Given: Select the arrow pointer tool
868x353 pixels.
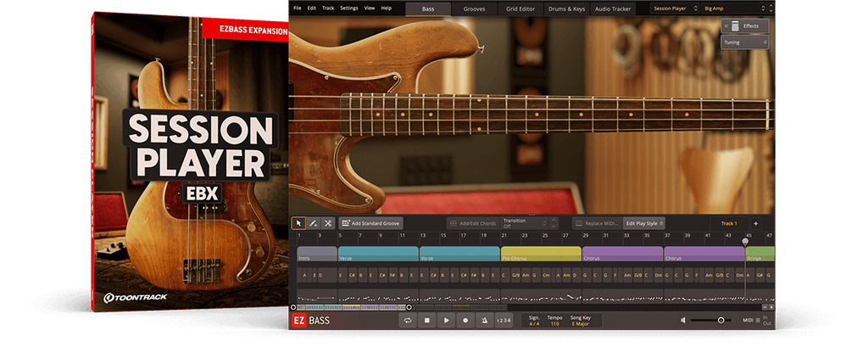Looking at the screenshot, I should [299, 223].
